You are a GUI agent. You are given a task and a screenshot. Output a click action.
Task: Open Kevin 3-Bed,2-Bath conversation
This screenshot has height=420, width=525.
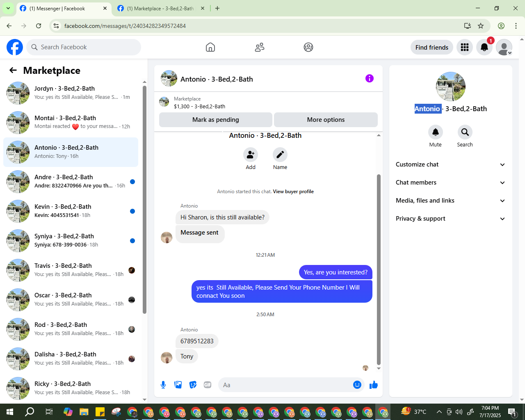click(x=71, y=211)
